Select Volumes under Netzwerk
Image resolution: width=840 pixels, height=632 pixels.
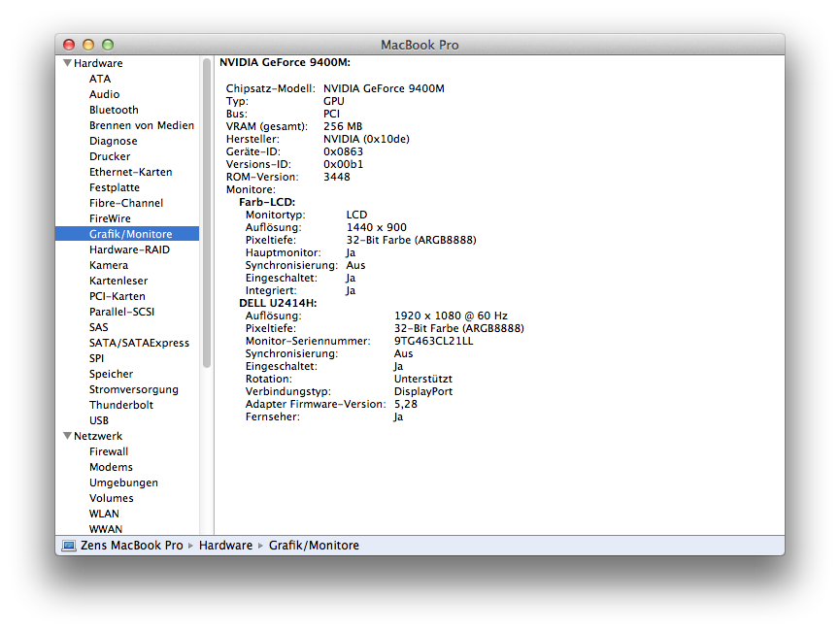pyautogui.click(x=111, y=498)
